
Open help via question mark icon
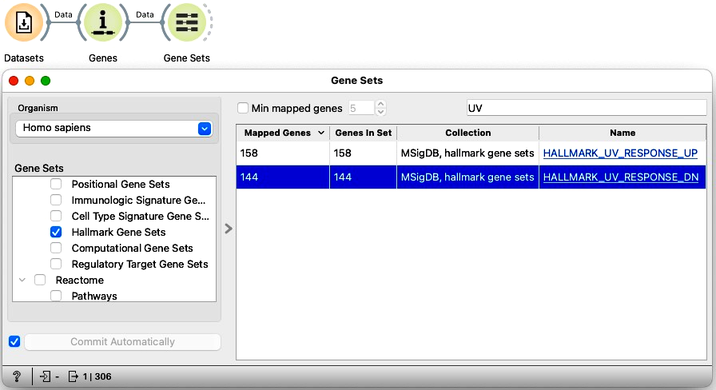pyautogui.click(x=16, y=376)
